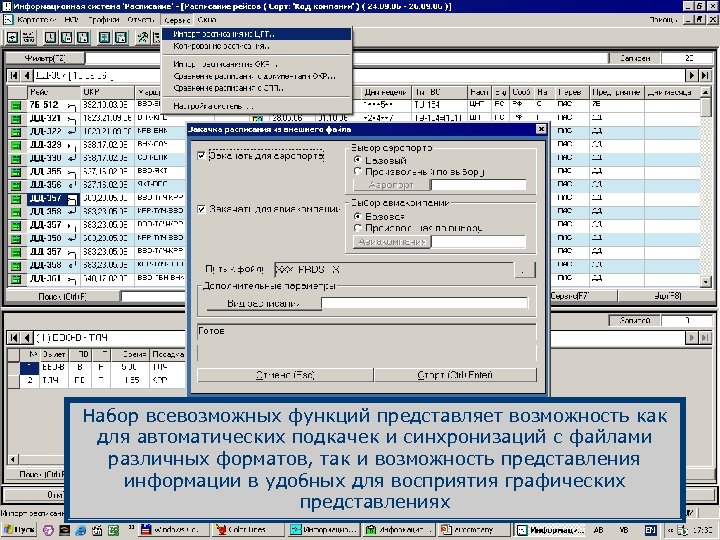The image size is (720, 540).
Task: Open the Сервис menu
Action: coord(177,20)
